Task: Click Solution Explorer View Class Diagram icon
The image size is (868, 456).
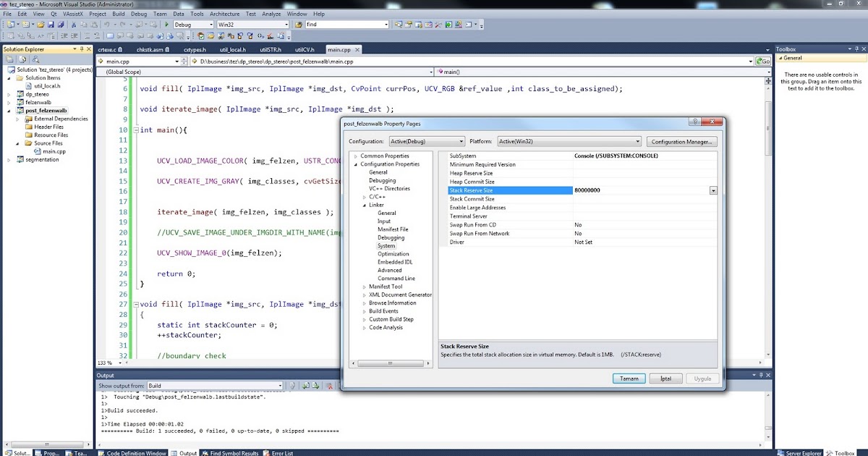Action: (x=35, y=59)
